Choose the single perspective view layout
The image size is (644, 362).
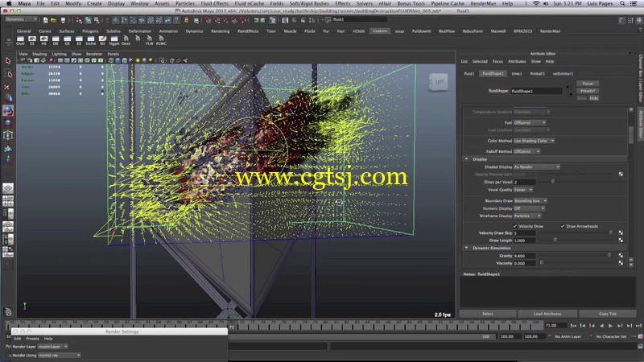[8, 188]
